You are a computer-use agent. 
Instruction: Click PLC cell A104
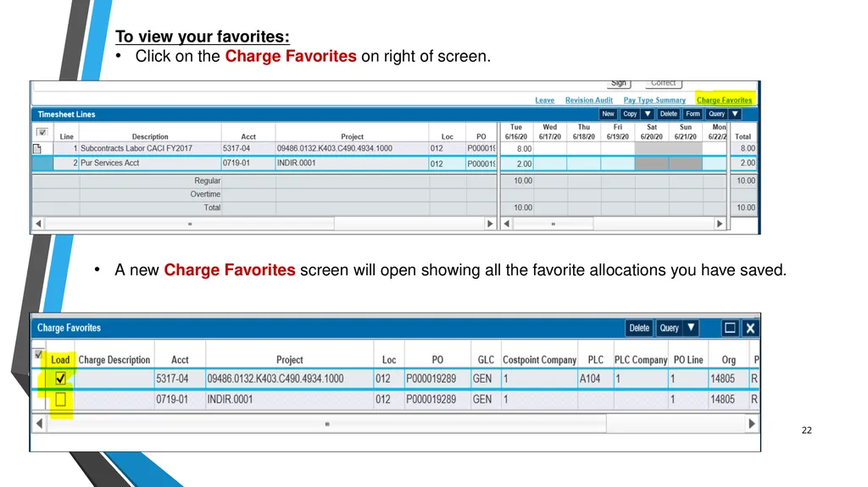(x=595, y=379)
